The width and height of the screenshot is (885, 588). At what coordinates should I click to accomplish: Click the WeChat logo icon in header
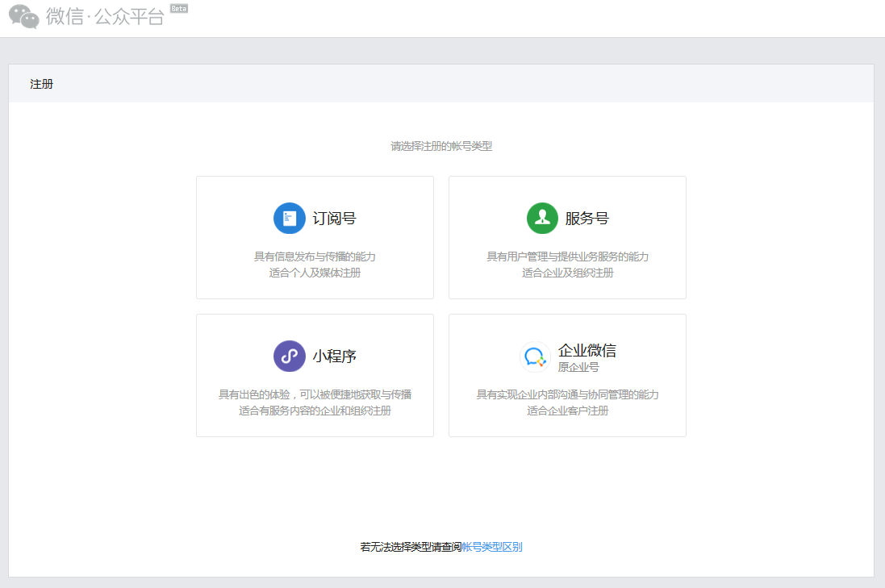(23, 16)
